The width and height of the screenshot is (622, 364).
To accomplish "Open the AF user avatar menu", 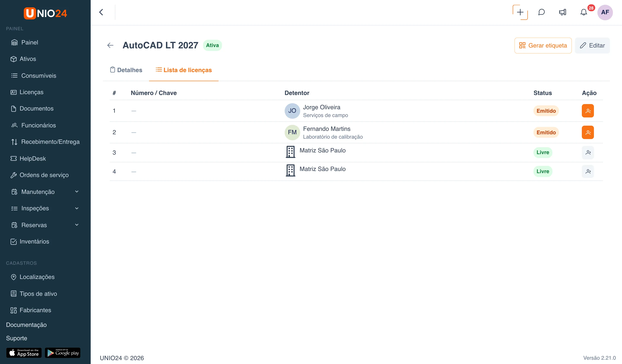I will 605,12.
